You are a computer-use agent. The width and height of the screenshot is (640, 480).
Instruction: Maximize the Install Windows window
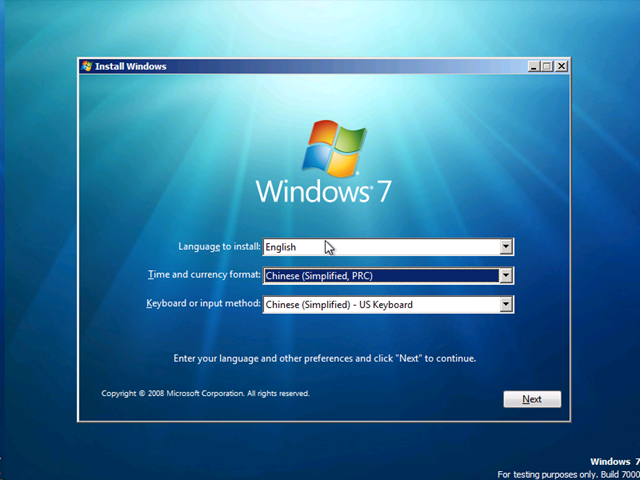coord(548,66)
